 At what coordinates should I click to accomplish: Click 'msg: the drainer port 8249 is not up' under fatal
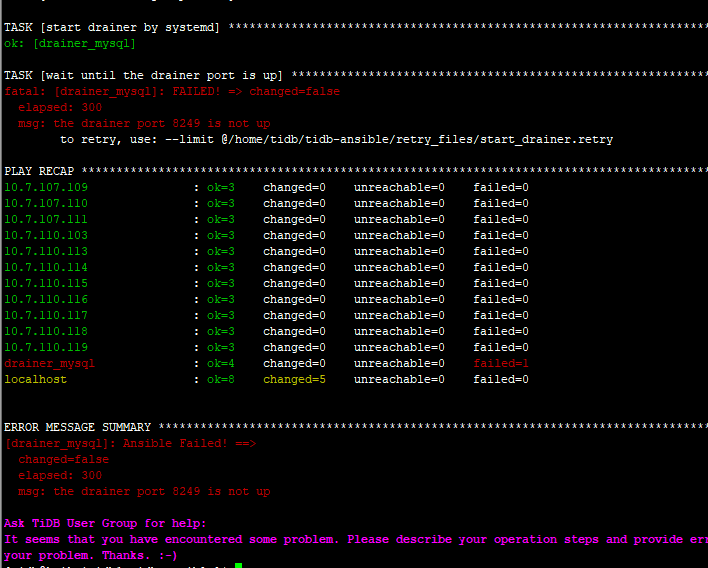point(144,124)
